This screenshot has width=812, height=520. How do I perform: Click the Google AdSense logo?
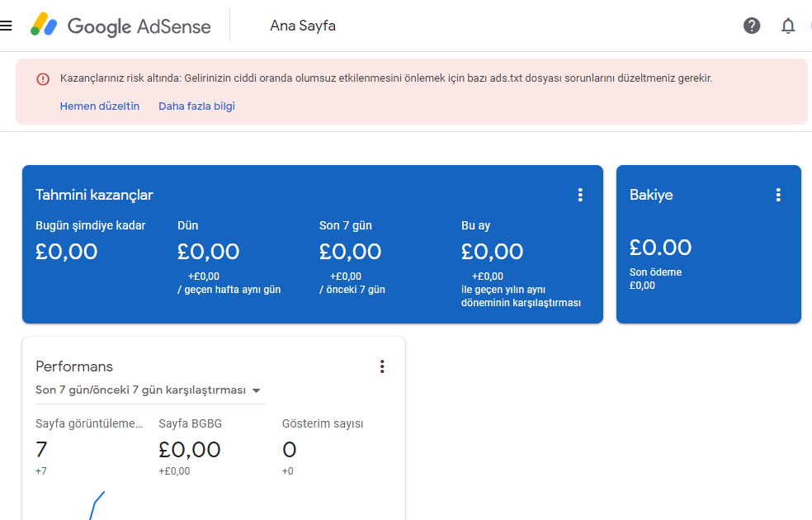120,26
